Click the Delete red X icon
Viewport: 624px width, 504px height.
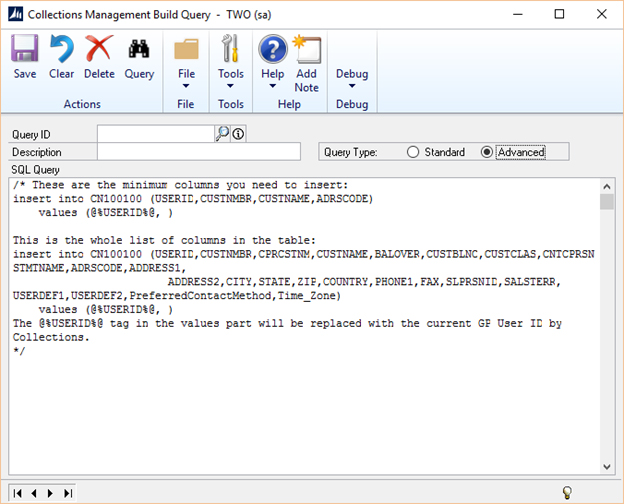click(x=99, y=48)
